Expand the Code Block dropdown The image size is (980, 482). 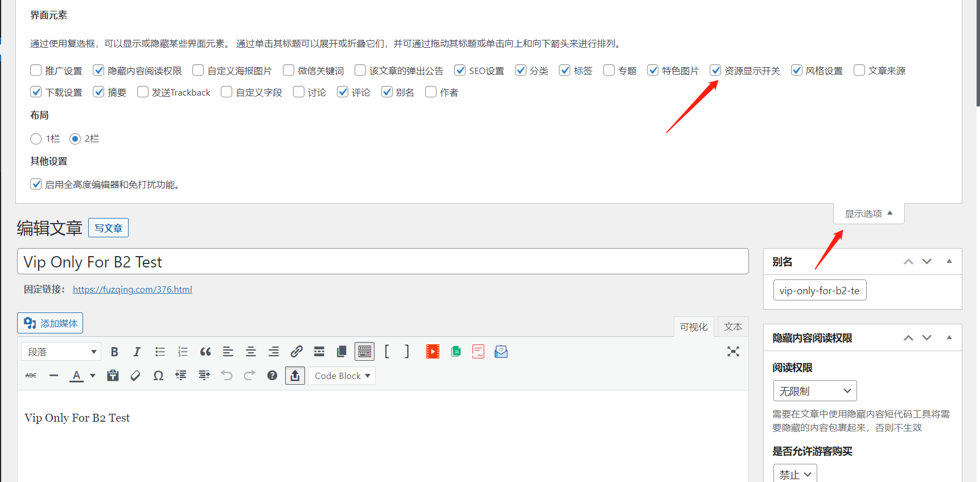[342, 376]
